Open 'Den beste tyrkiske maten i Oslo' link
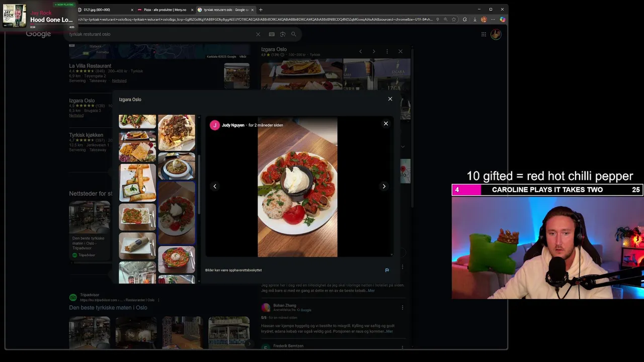This screenshot has width=644, height=362. [x=108, y=308]
